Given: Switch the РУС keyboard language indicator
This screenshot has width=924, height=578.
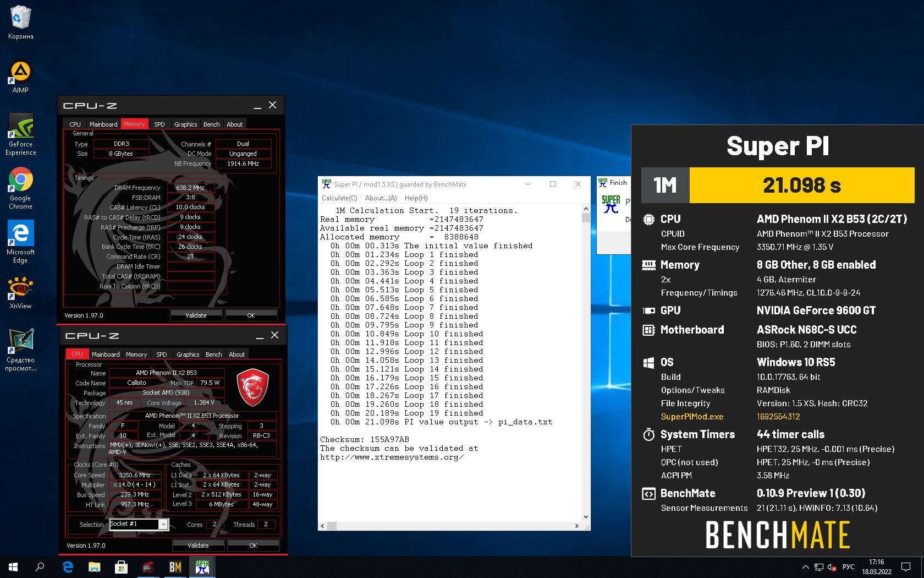Looking at the screenshot, I should (x=849, y=567).
